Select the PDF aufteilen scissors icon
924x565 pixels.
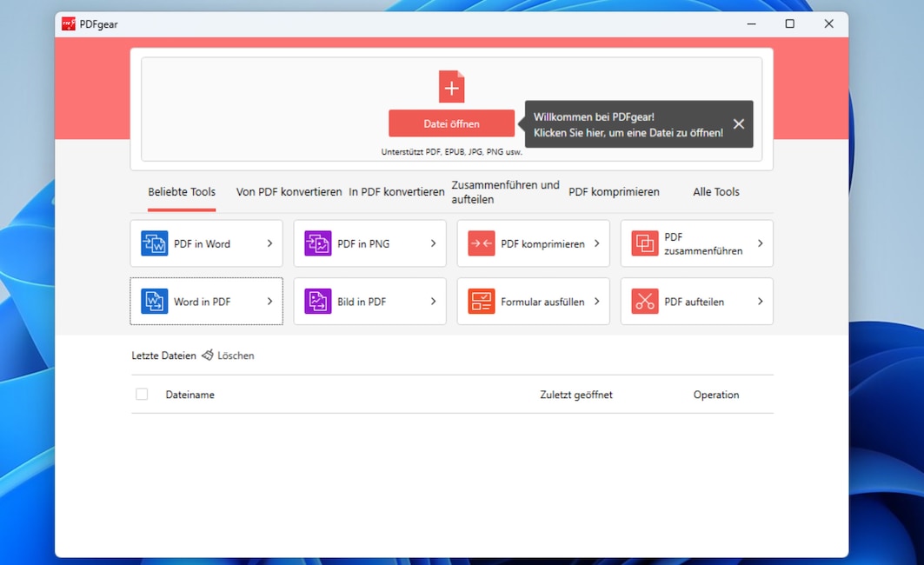[645, 302]
